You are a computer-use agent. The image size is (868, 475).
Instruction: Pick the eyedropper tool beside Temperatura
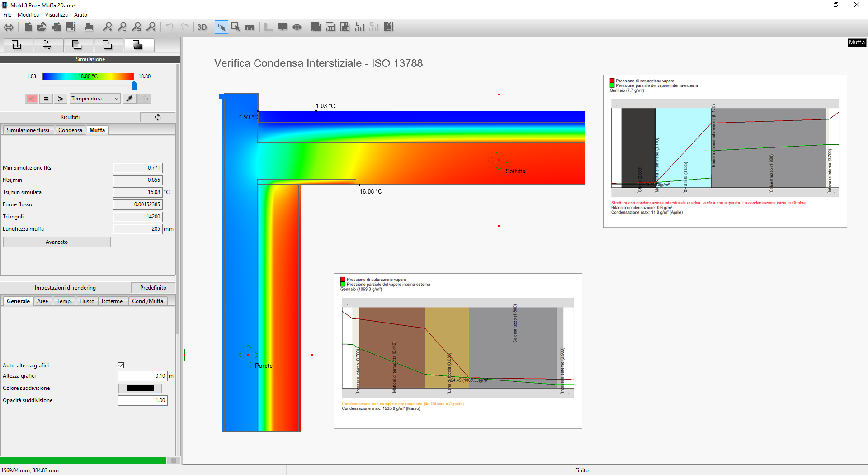click(130, 99)
